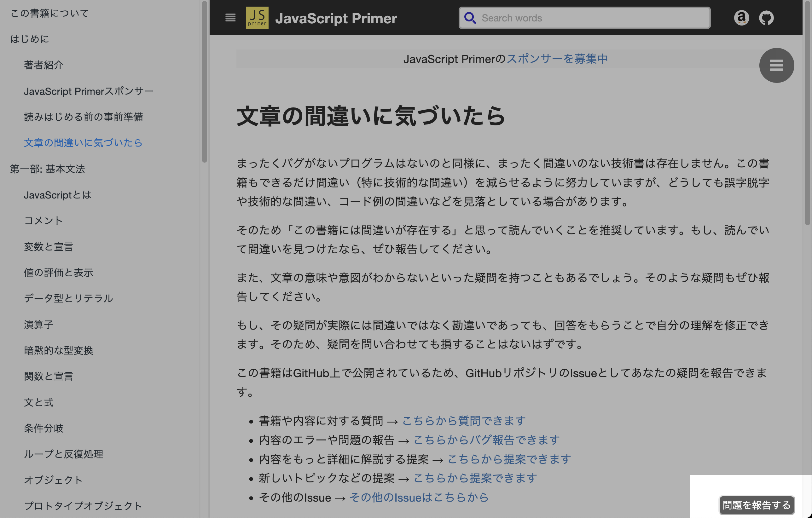Click the main page scrollbar thumb

pyautogui.click(x=807, y=112)
